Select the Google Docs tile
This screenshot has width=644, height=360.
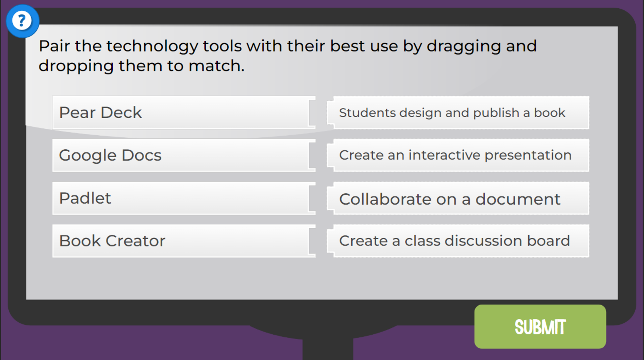coord(184,155)
